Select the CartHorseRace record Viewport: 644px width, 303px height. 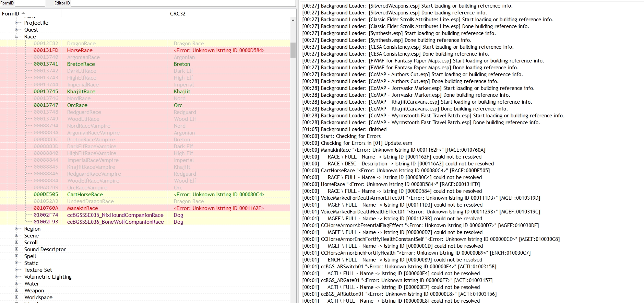point(145,194)
